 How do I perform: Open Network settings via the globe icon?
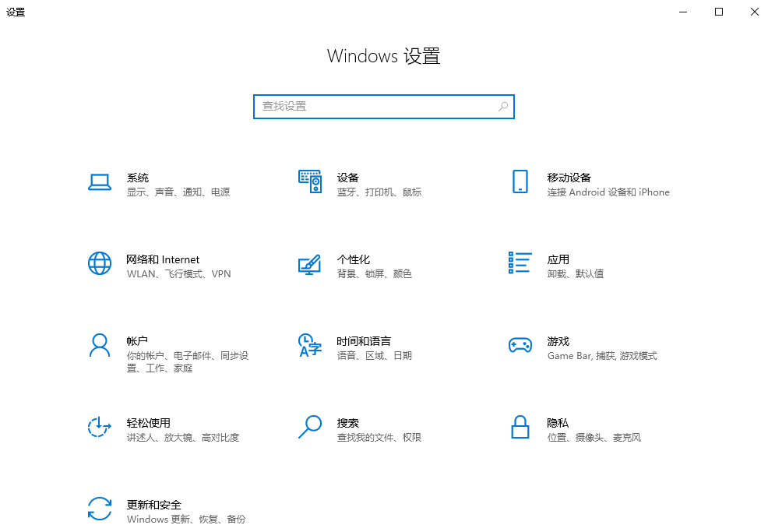100,263
